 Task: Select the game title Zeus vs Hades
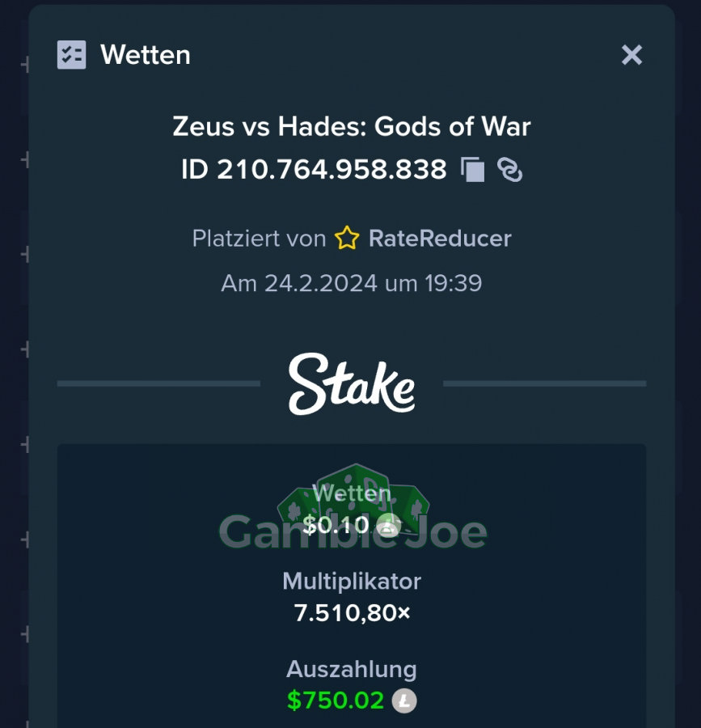pyautogui.click(x=351, y=126)
